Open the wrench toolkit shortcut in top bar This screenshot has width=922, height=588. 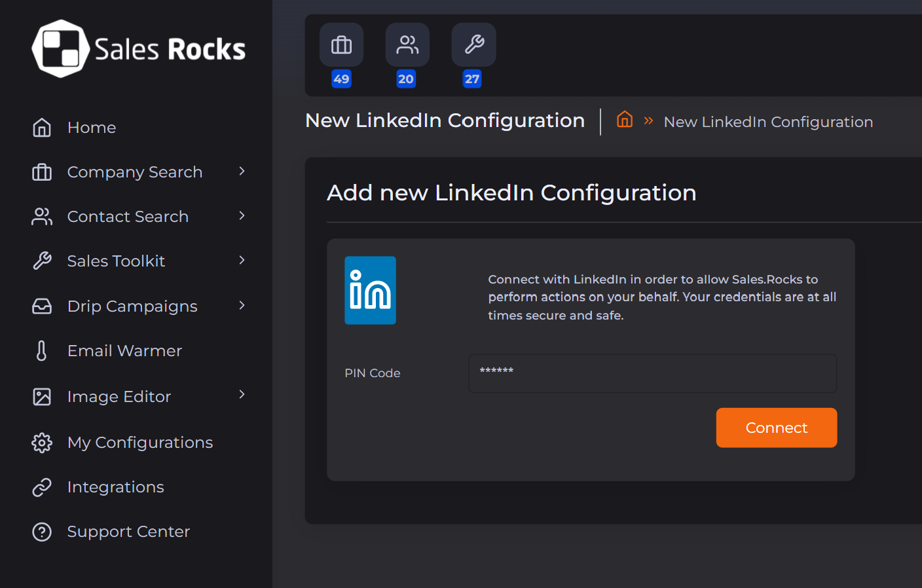point(473,45)
